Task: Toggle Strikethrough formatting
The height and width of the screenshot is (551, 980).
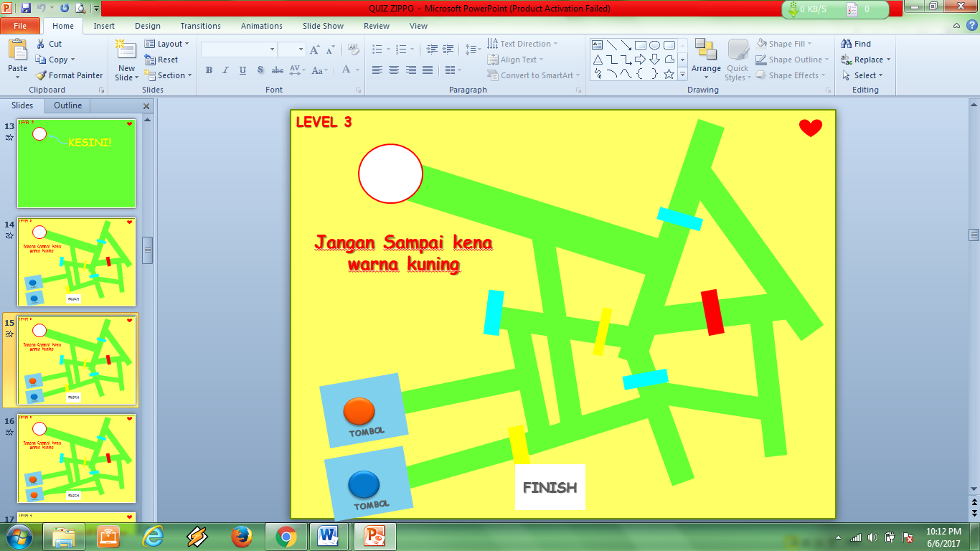Action: pos(277,70)
